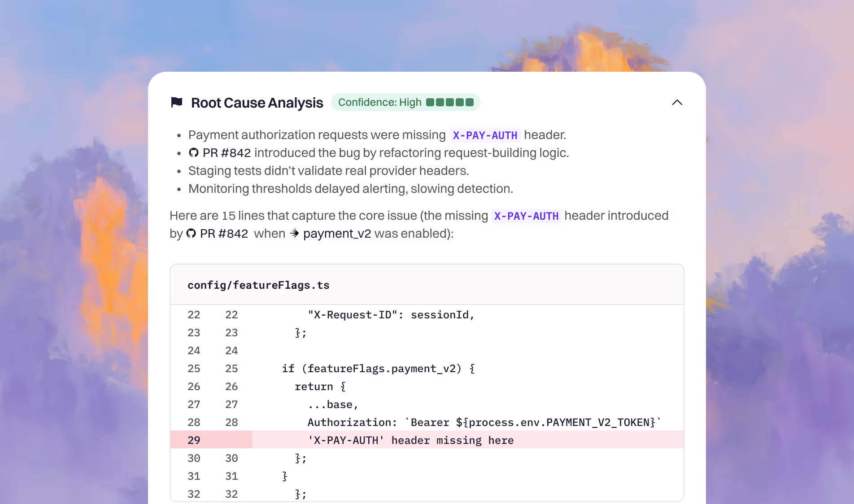
Task: Click the upward chevron at the card's top right
Action: pyautogui.click(x=677, y=102)
